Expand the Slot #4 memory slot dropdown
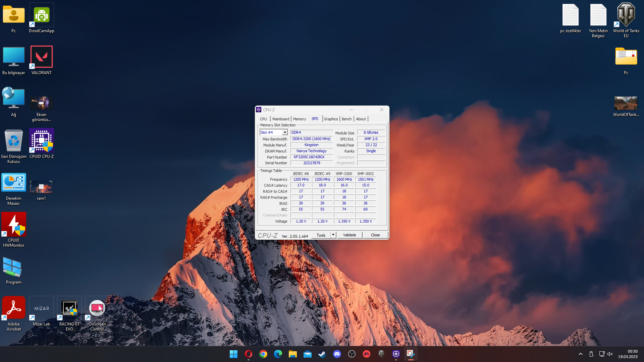This screenshot has height=362, width=644. coord(284,132)
